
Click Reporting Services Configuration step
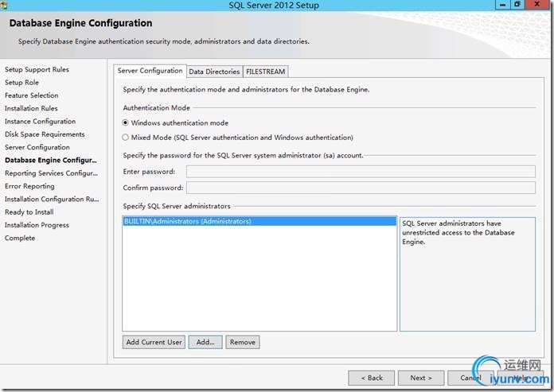pyautogui.click(x=51, y=173)
